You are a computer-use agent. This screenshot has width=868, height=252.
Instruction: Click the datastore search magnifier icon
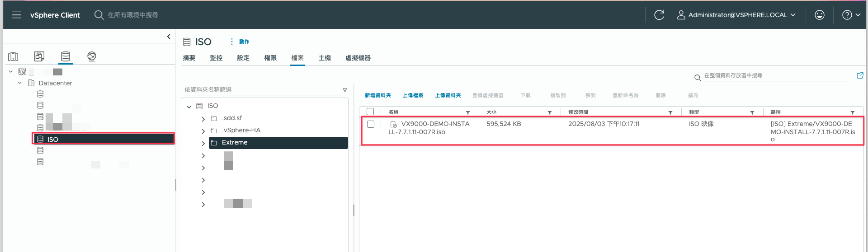tap(698, 78)
